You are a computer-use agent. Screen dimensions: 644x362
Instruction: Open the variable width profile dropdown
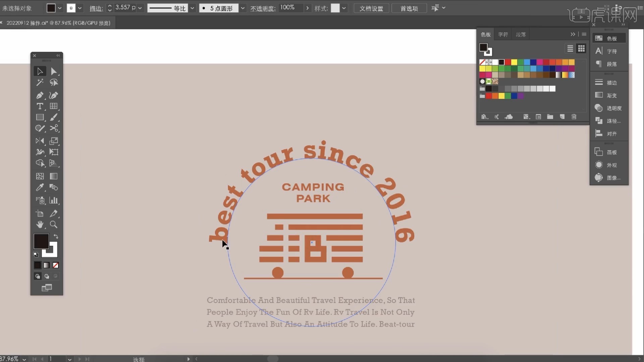[x=192, y=8]
